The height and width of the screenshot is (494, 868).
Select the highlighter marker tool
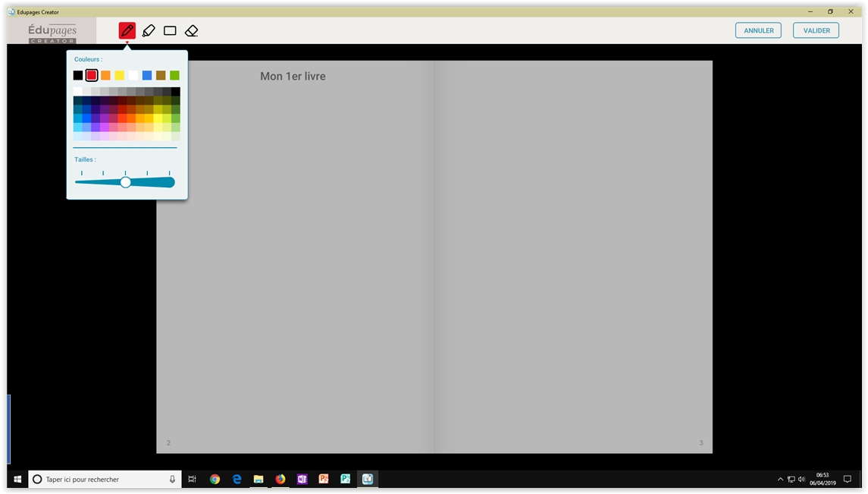click(149, 30)
